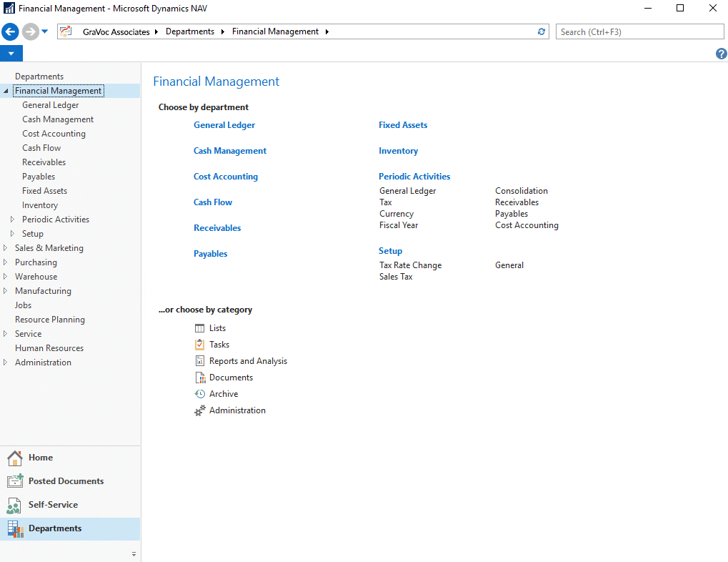Select Jobs in the navigation tree

point(23,305)
